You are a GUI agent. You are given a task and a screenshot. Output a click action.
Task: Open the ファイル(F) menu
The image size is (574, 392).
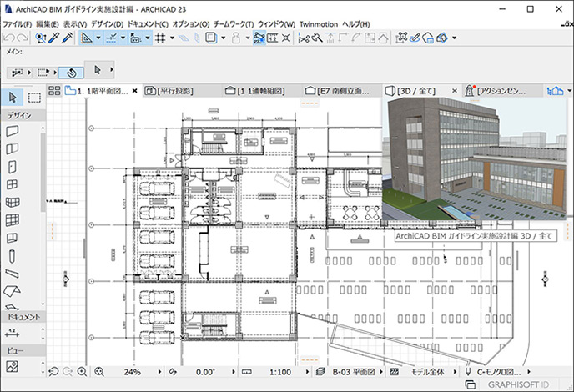[18, 24]
